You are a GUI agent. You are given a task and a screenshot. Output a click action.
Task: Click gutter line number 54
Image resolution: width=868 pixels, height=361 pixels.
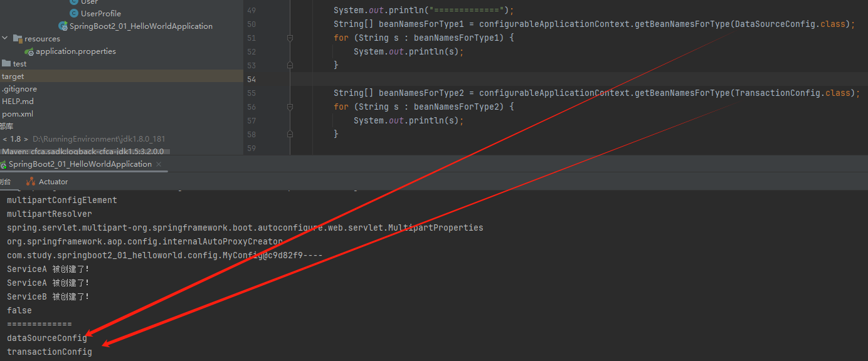(251, 79)
